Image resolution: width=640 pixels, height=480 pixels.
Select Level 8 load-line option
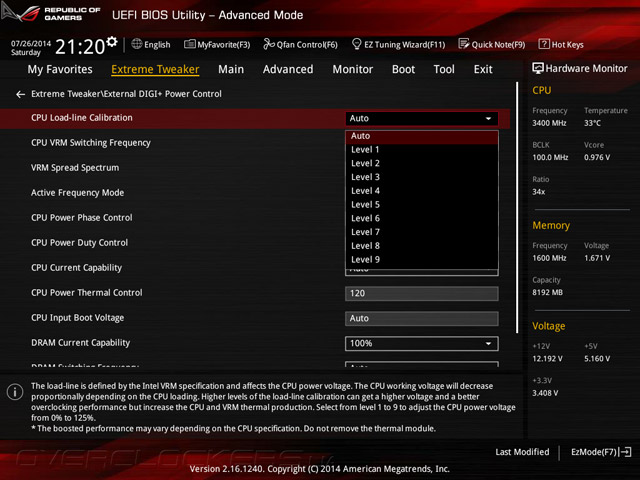(x=422, y=246)
